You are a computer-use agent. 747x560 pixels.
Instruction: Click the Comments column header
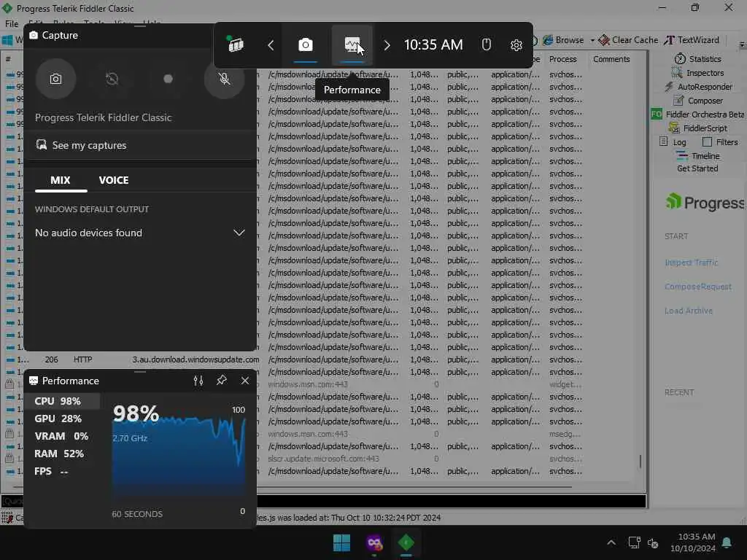611,59
